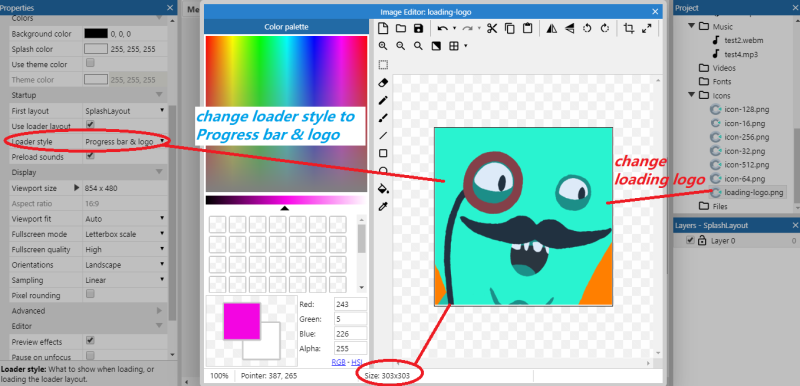
Task: Click the Blue value input field
Action: (351, 334)
